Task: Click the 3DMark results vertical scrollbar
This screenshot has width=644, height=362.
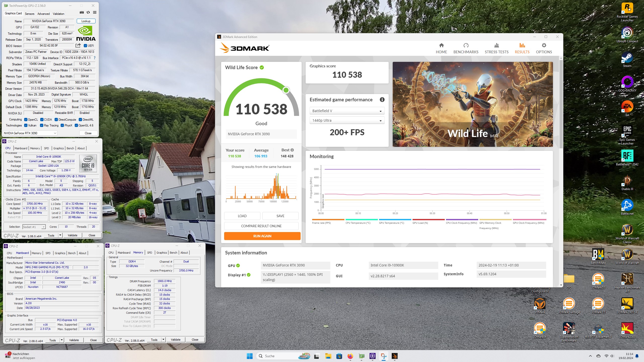Action: [x=561, y=104]
